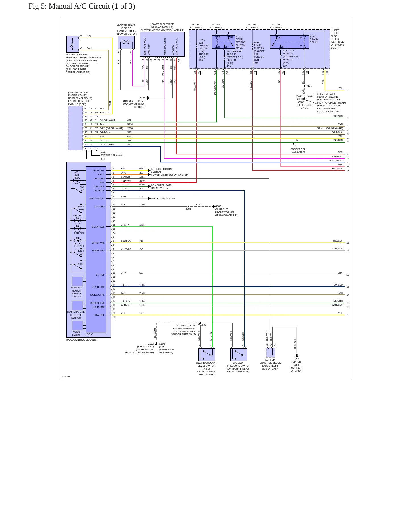Click the ECT sensor resistor symbol

pyautogui.click(x=73, y=44)
